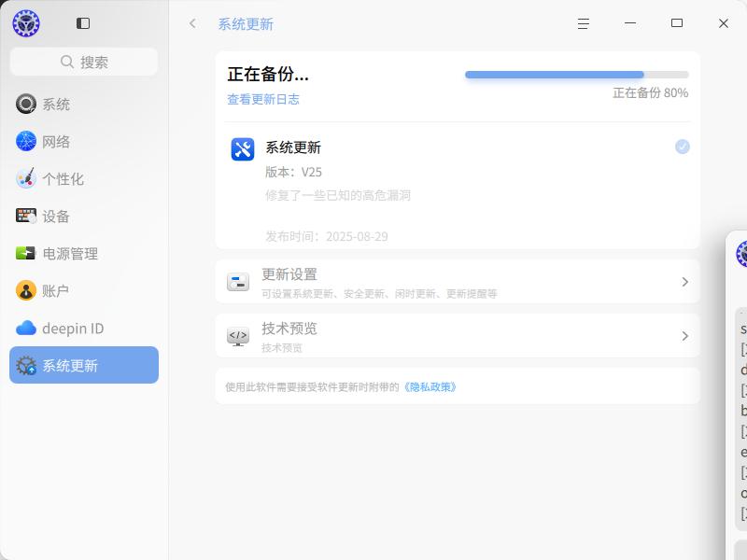Open 设备 settings
The height and width of the screenshot is (560, 747).
click(84, 216)
